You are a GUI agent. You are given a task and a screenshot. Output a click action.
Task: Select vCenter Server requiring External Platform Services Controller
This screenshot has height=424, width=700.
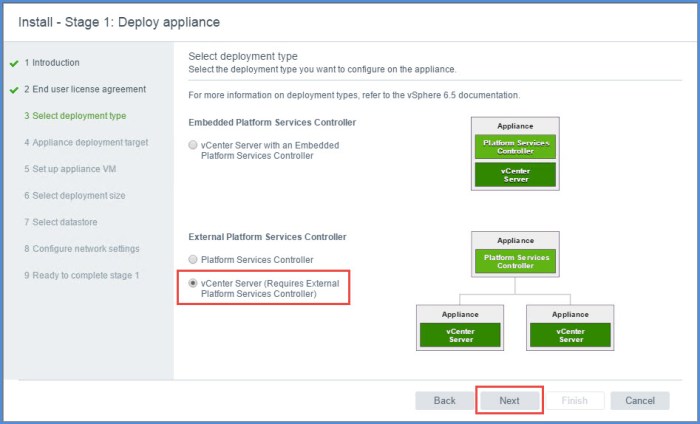(x=193, y=283)
